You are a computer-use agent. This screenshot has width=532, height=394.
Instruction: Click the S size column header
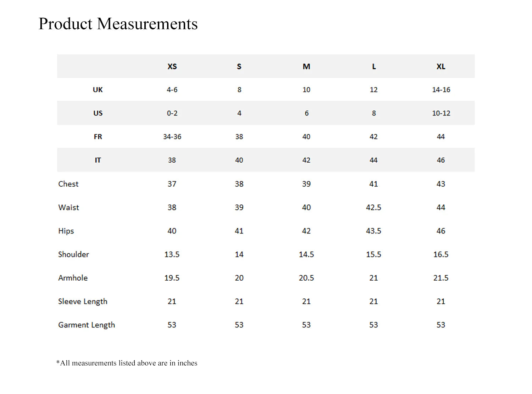239,67
